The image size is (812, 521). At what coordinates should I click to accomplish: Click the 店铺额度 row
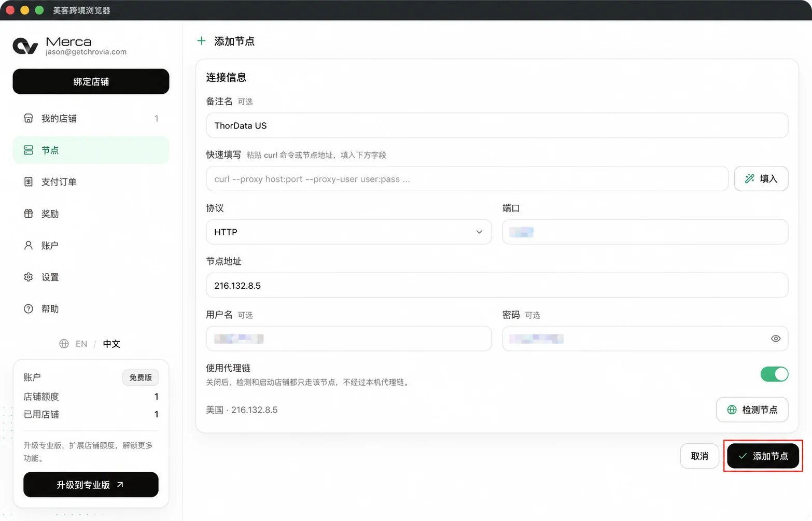(x=91, y=397)
